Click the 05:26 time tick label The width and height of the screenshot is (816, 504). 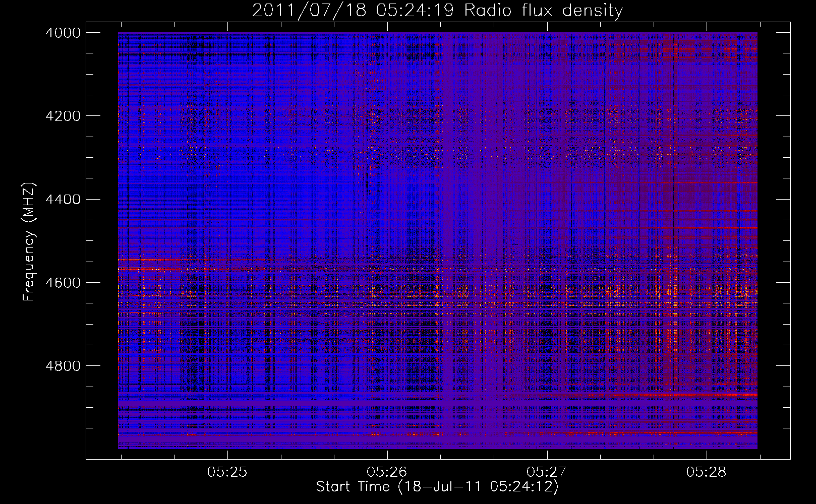(387, 472)
